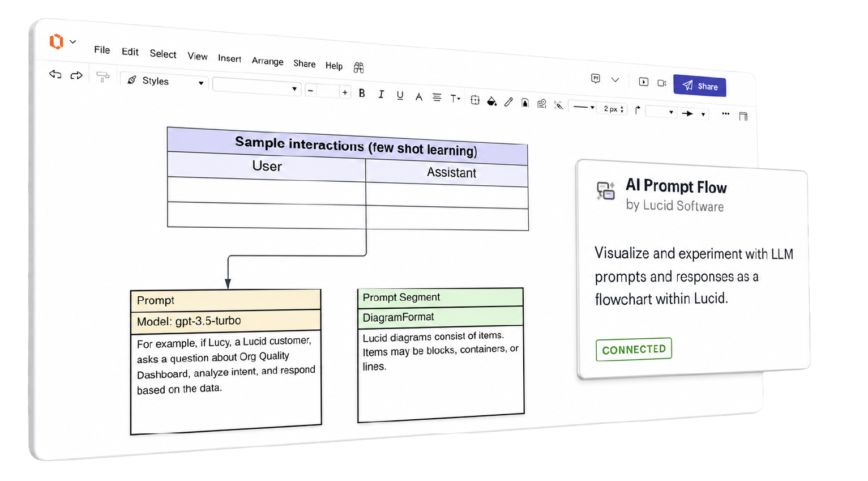This screenshot has width=868, height=481.
Task: Open the Styles dropdown
Action: coord(165,81)
